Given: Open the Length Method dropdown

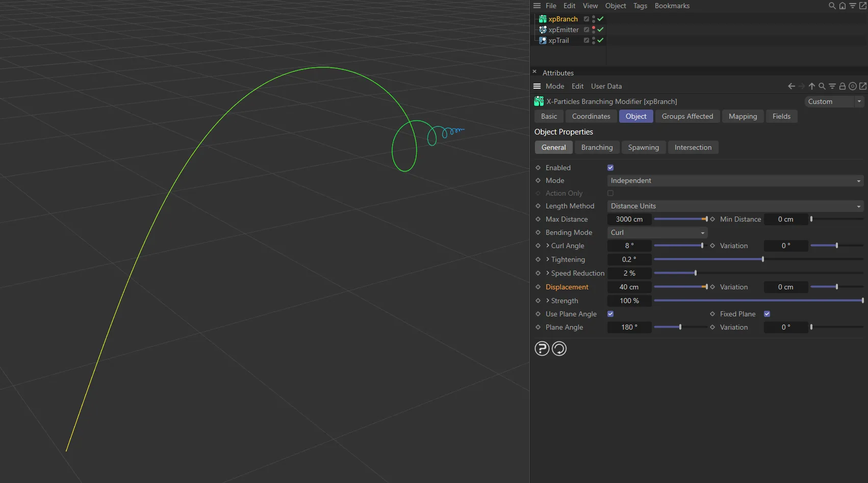Looking at the screenshot, I should 734,206.
